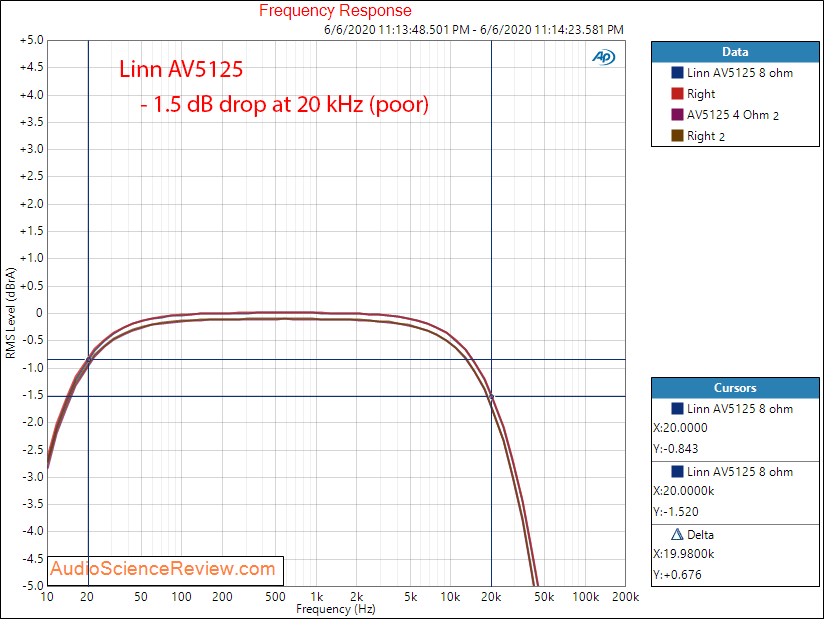Image resolution: width=824 pixels, height=619 pixels.
Task: Click the brown Right 2 legend swatch
Action: pyautogui.click(x=677, y=136)
